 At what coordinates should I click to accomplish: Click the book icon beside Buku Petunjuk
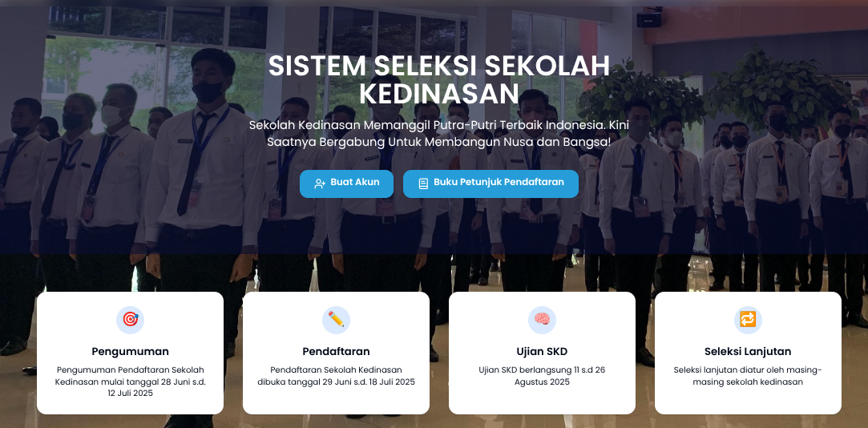(x=423, y=184)
